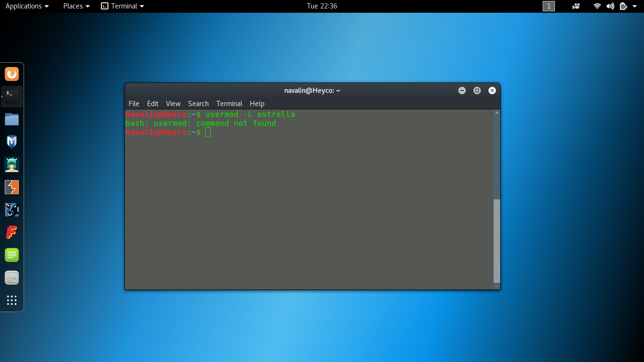
Task: Launch Firefox from the dock
Action: (11, 74)
